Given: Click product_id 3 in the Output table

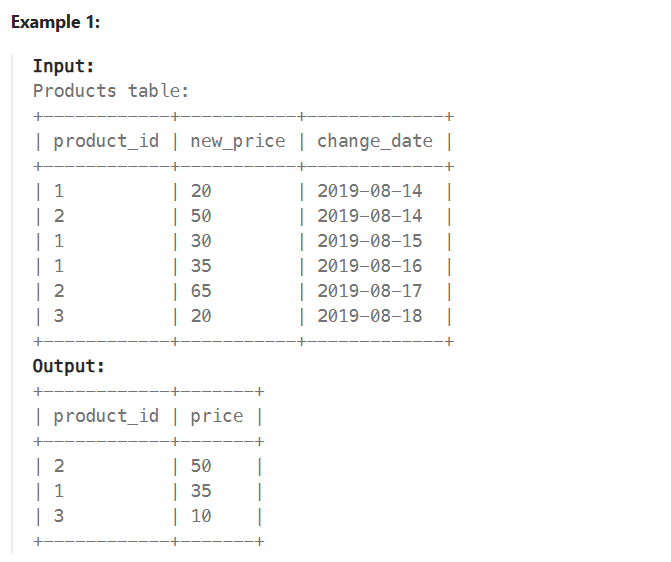Looking at the screenshot, I should [58, 516].
